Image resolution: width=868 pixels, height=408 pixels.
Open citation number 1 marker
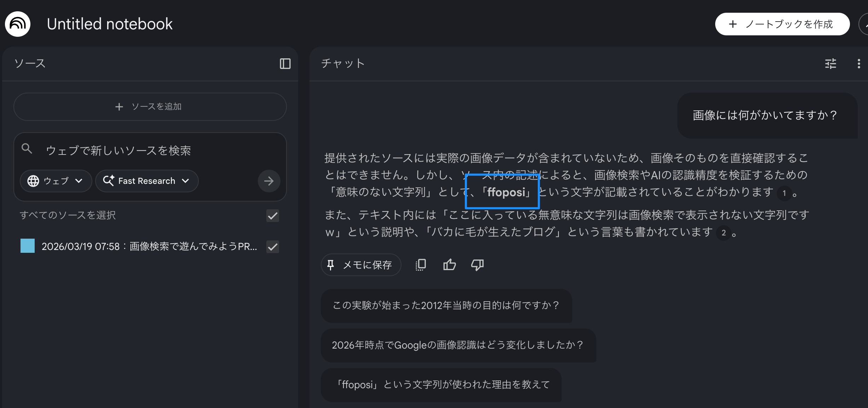point(784,193)
